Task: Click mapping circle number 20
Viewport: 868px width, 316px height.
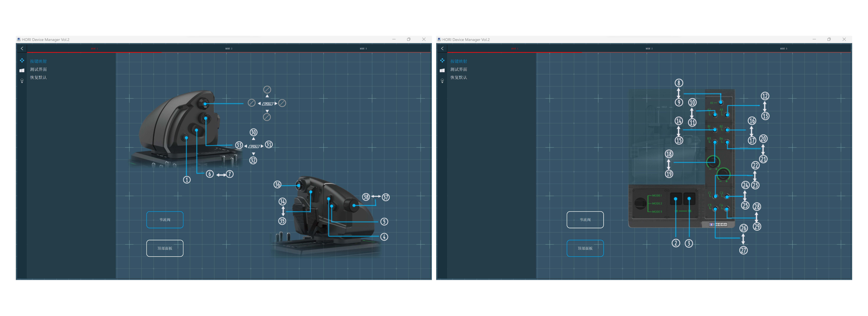Action: point(763,139)
